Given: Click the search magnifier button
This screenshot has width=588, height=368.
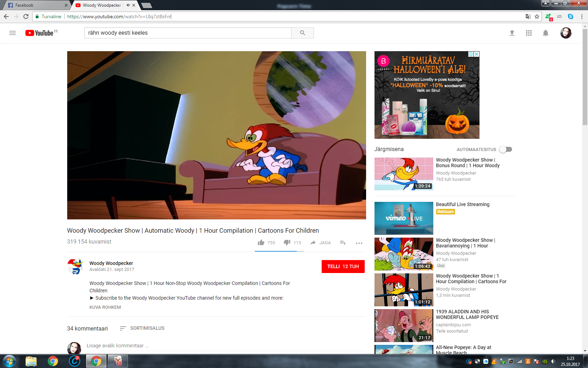Looking at the screenshot, I should click(x=302, y=33).
